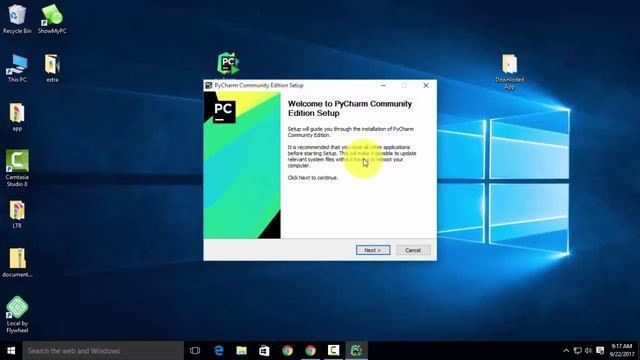Viewport: 640px width, 360px height.
Task: Select the PyCharm installer desktop icon
Action: [x=228, y=64]
